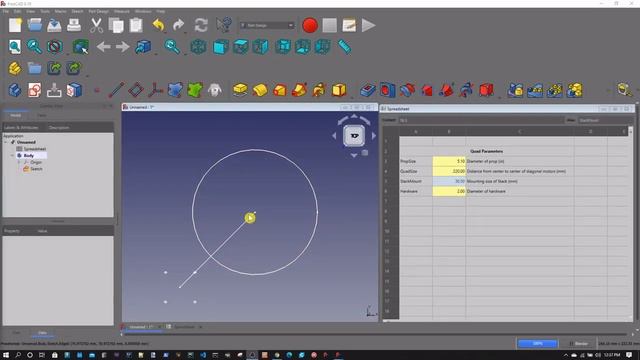This screenshot has width=640, height=360.
Task: Click the spreadsheet Alias input field
Action: pos(604,120)
